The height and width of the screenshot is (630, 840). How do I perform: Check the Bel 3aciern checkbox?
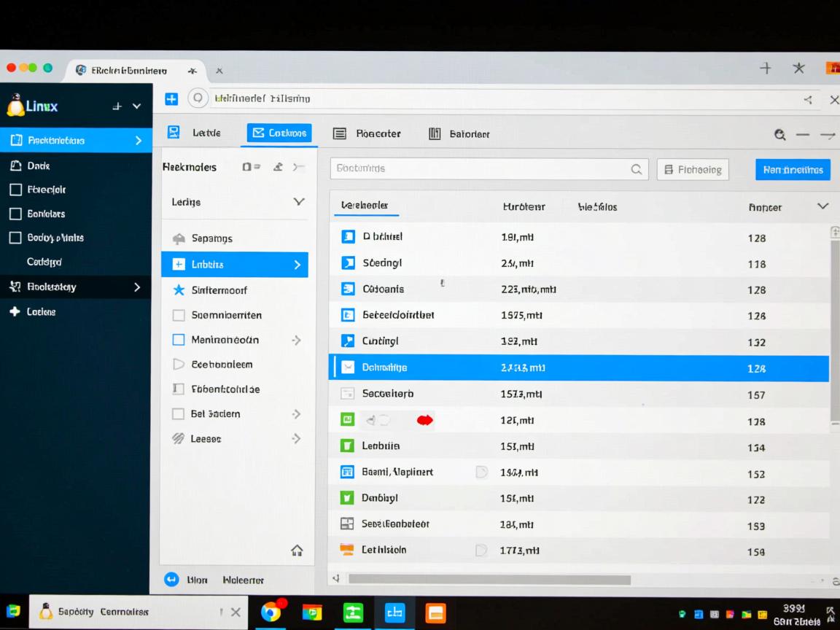(178, 414)
